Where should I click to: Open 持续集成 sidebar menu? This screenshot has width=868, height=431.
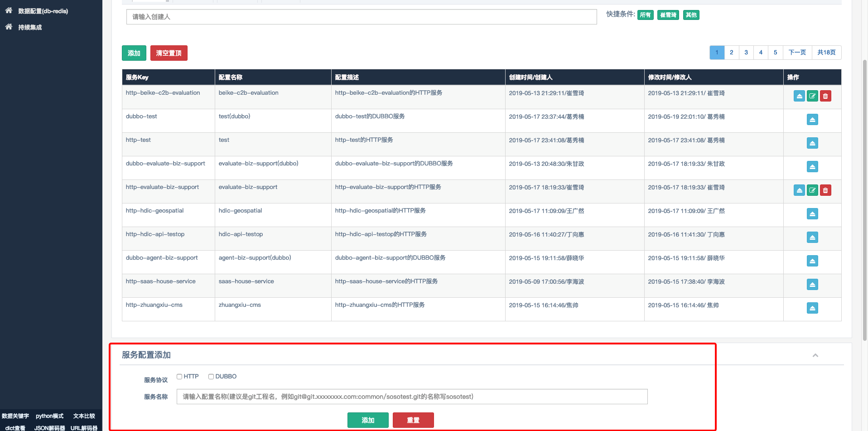pyautogui.click(x=30, y=27)
